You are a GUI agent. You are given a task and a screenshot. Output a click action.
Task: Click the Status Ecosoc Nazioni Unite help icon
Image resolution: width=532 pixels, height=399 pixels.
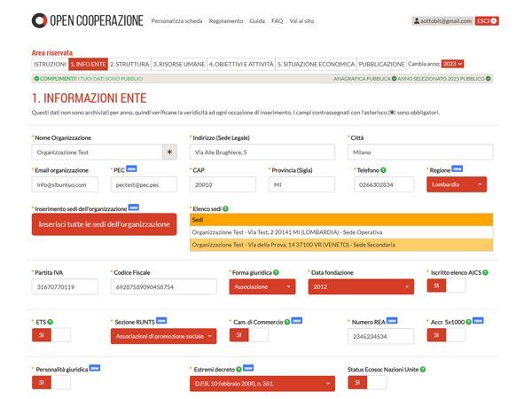(x=423, y=369)
